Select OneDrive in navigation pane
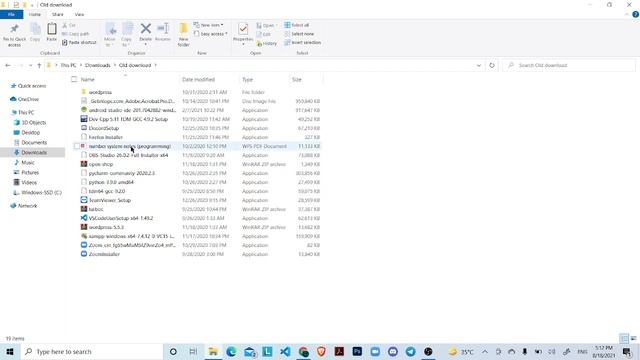Image resolution: width=640 pixels, height=360 pixels. tap(25, 99)
